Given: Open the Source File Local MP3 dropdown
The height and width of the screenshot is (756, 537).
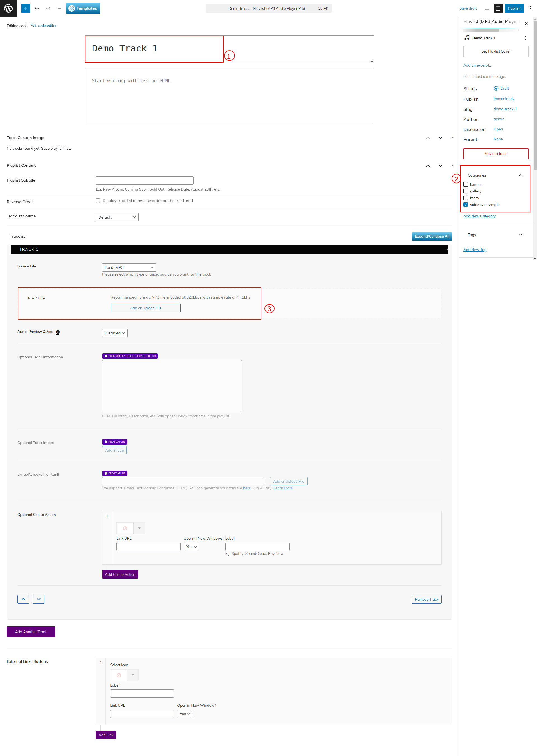Looking at the screenshot, I should (x=129, y=267).
